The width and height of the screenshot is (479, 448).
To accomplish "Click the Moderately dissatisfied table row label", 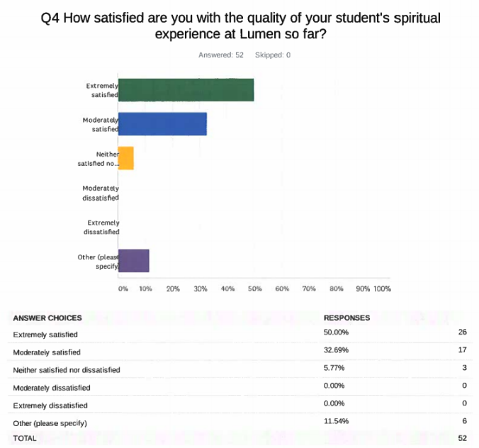I will click(52, 388).
